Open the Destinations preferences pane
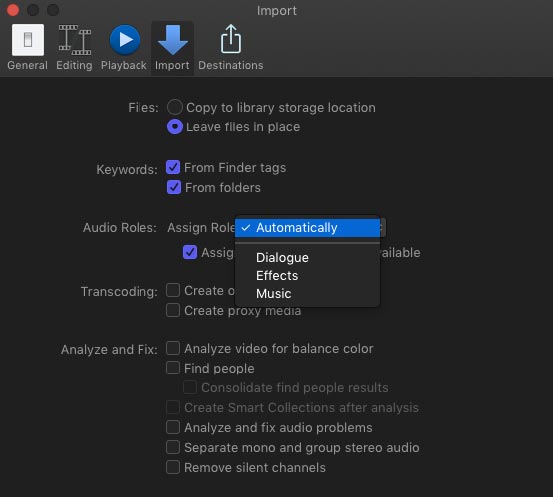Image resolution: width=553 pixels, height=497 pixels. [231, 48]
